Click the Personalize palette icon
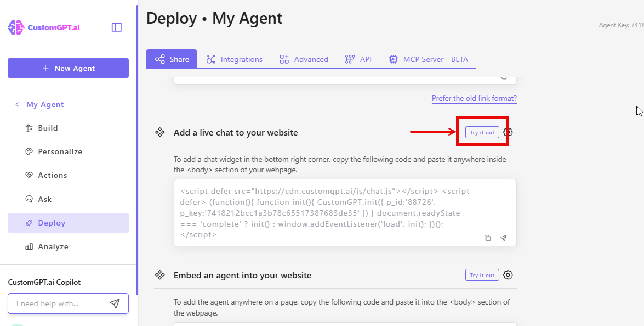 tap(29, 151)
